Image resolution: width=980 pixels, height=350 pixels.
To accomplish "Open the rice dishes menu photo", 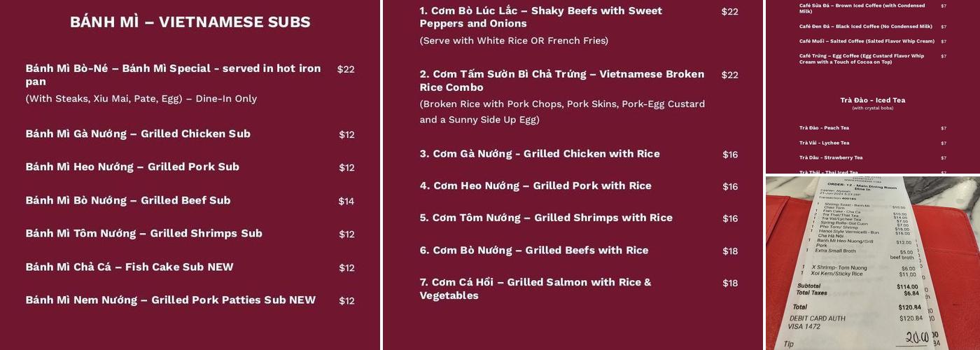I will [x=573, y=175].
